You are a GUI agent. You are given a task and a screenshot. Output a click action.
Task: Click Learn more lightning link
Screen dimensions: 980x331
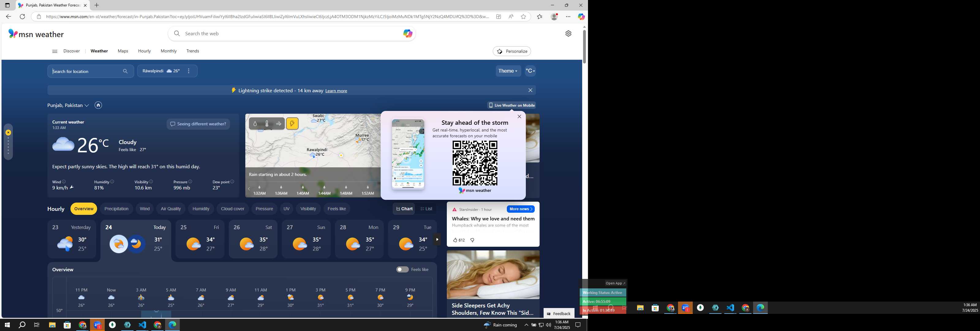click(336, 91)
